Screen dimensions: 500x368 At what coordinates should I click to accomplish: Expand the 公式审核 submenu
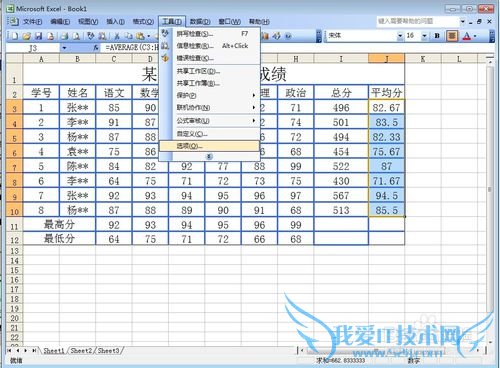coord(254,120)
